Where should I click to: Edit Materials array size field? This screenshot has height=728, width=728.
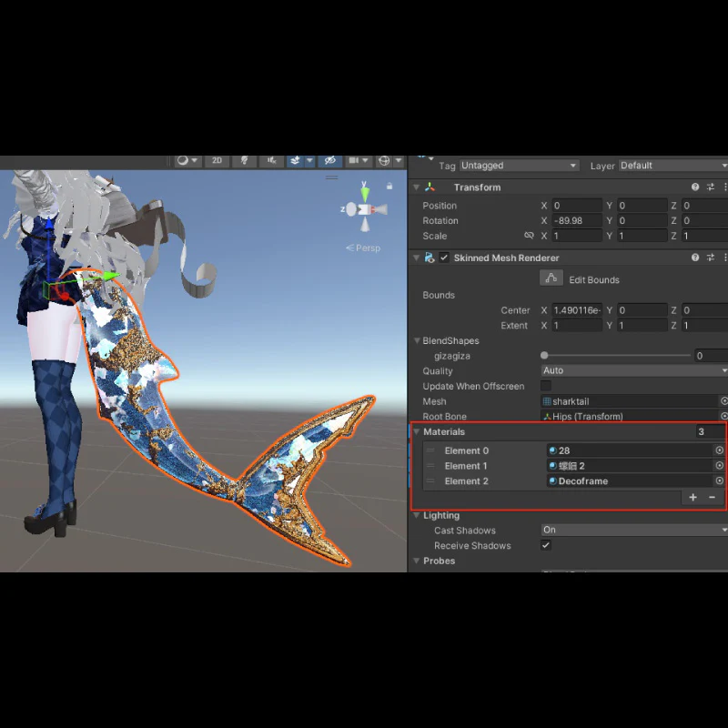(710, 431)
